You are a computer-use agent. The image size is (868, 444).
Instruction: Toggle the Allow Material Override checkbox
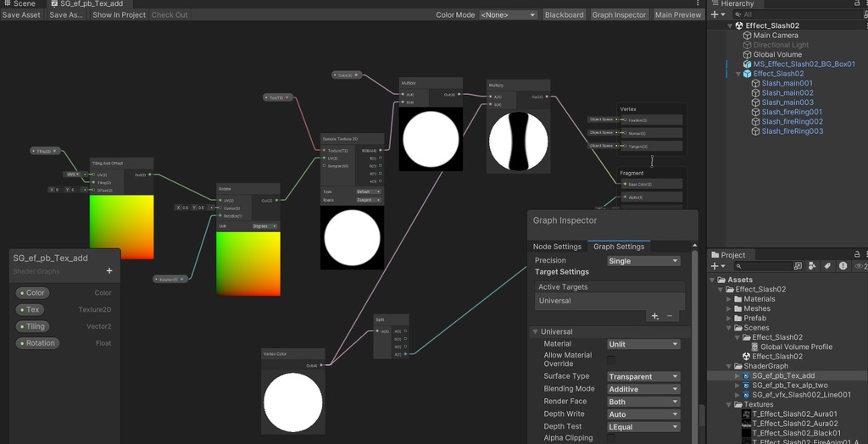(x=611, y=360)
